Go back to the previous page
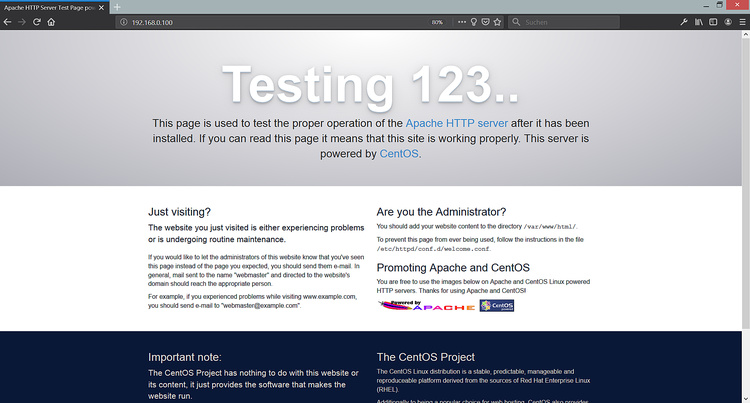 (8, 21)
